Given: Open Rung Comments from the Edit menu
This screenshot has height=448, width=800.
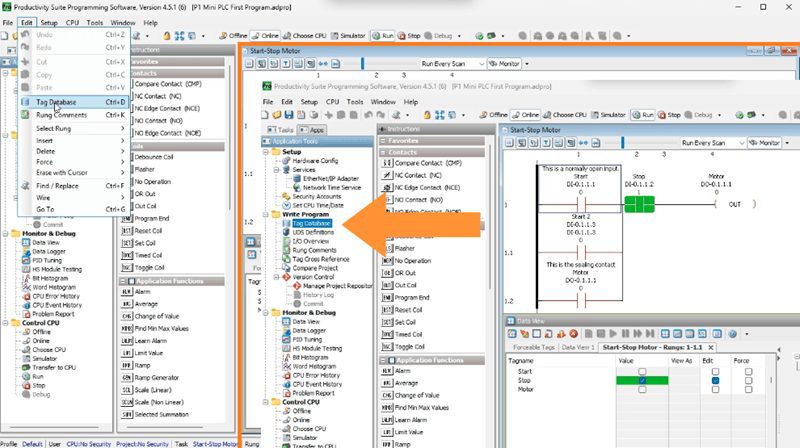Looking at the screenshot, I should (x=62, y=115).
